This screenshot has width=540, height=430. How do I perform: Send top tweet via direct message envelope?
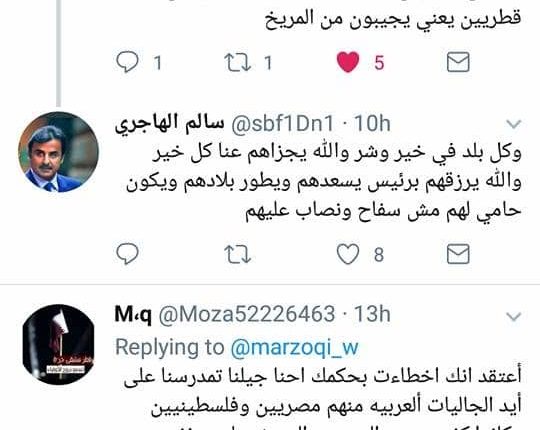[x=458, y=62]
